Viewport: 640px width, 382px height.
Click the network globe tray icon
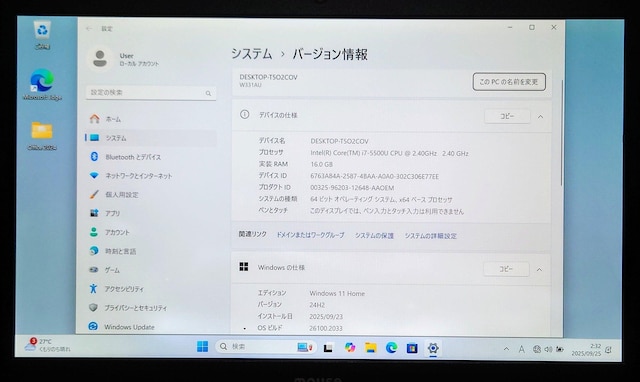point(537,349)
